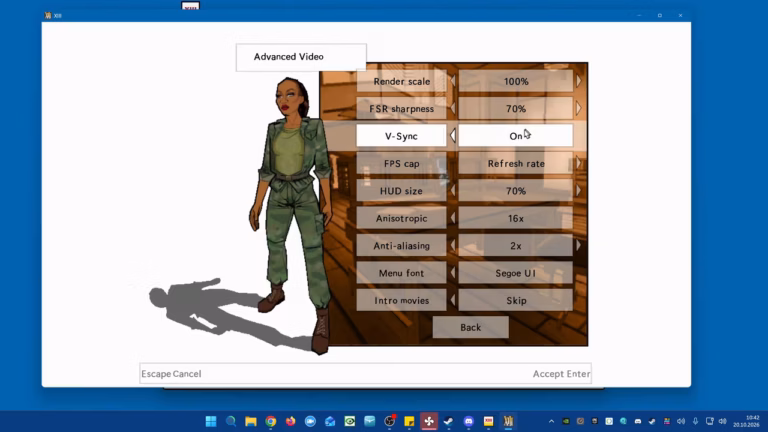Launch Google Chrome from taskbar

pos(271,421)
